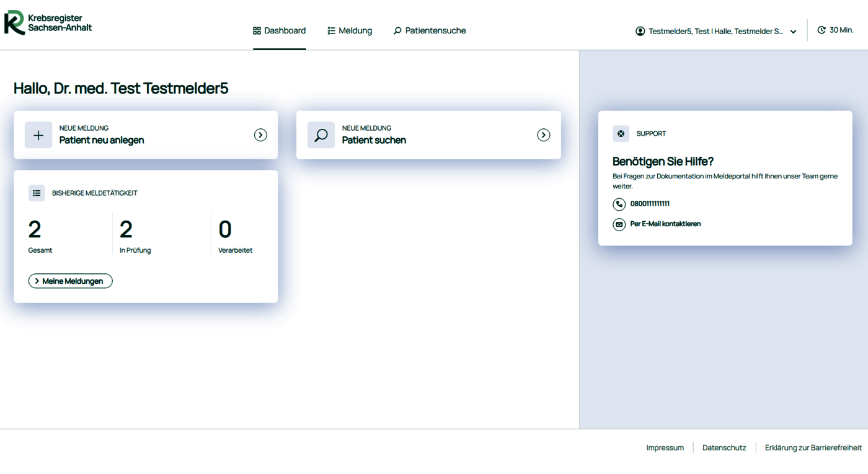Click arrow circle on Patient suchen card

click(x=544, y=135)
